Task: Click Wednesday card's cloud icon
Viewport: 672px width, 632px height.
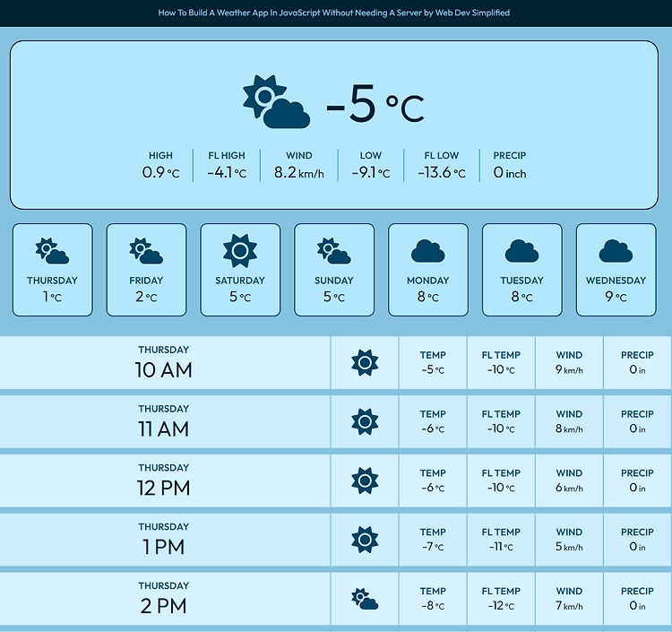Action: click(616, 251)
